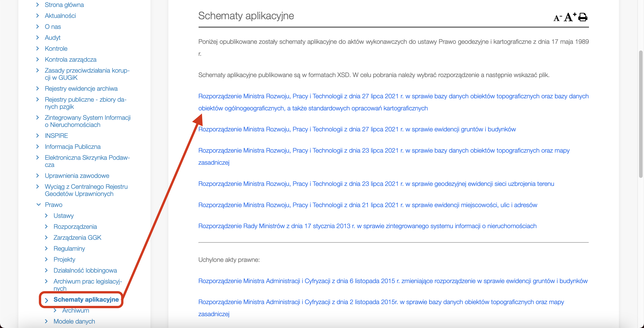
Task: Click the chevron next to Regulaminy
Action: pos(46,248)
